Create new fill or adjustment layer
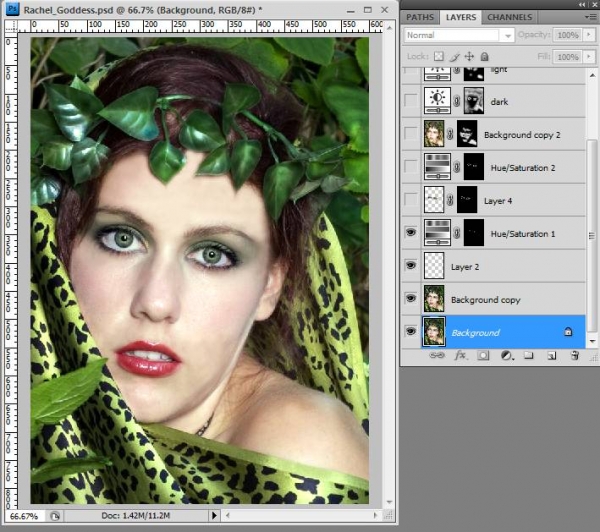Viewport: 600px width, 532px height. tap(507, 356)
